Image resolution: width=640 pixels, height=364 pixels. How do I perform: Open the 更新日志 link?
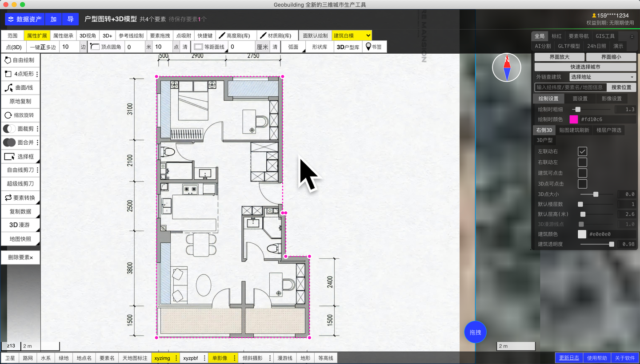(x=569, y=358)
